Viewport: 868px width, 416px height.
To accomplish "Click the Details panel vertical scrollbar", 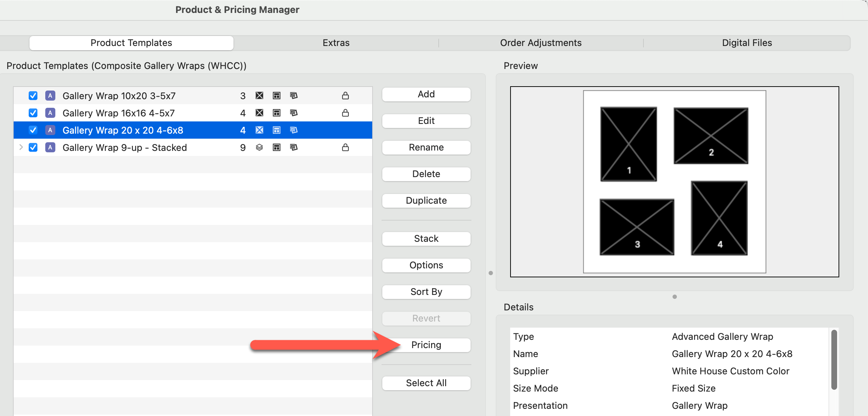I will [834, 359].
